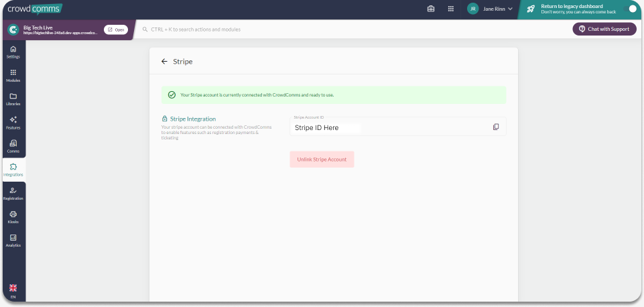
Task: Expand the Jane Rinn user menu
Action: (x=490, y=9)
